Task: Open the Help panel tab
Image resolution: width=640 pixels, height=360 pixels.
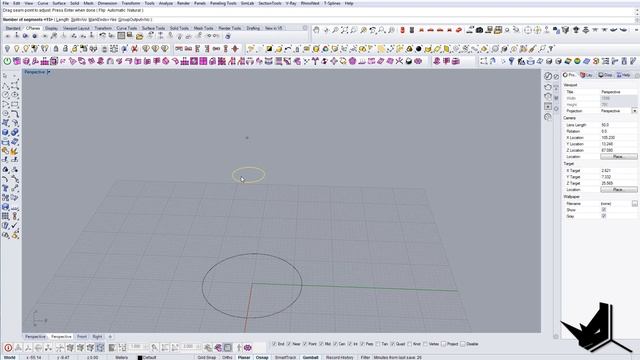Action: (624, 75)
